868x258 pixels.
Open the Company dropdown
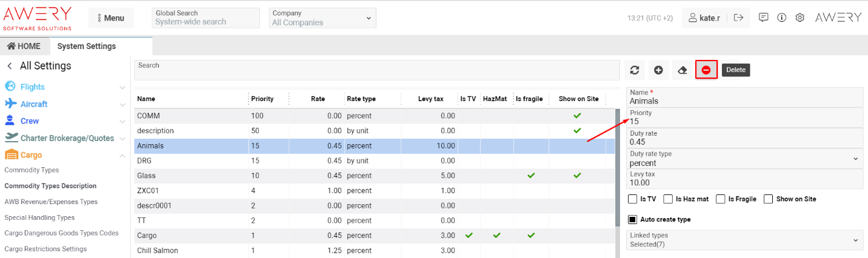click(x=322, y=18)
